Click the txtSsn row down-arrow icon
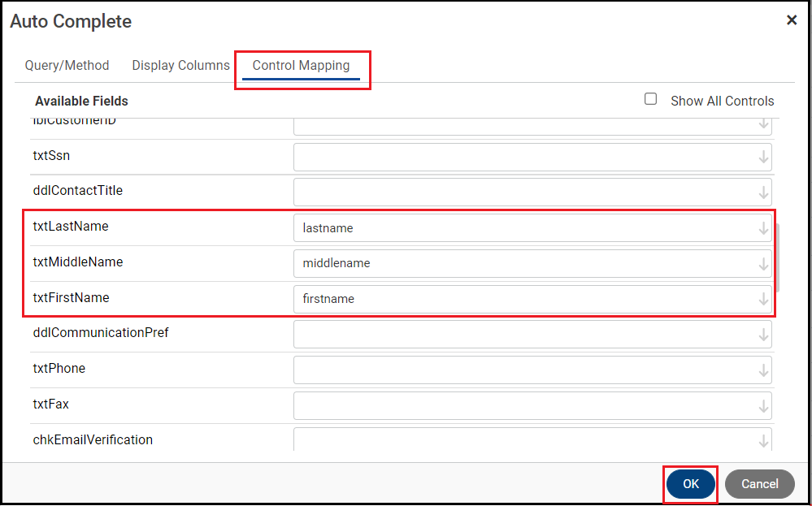 coord(763,158)
